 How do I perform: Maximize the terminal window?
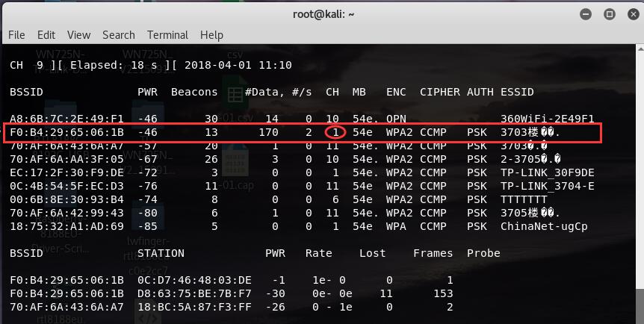tap(608, 13)
